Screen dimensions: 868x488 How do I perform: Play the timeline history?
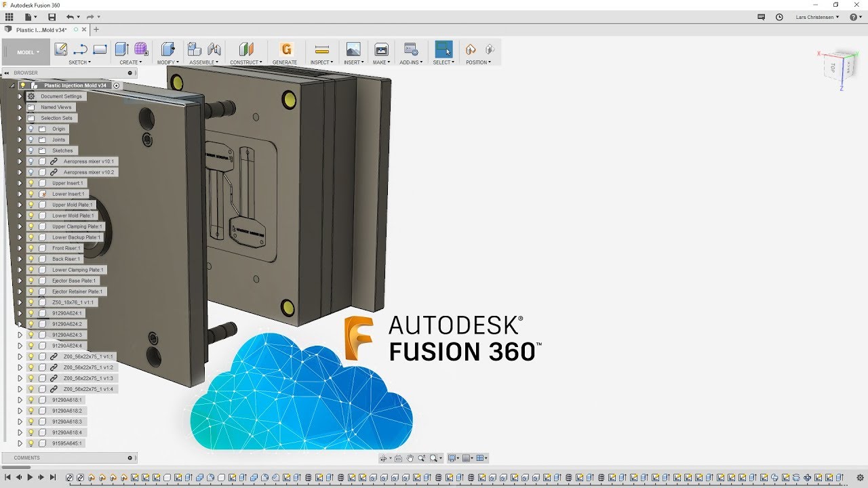click(30, 477)
